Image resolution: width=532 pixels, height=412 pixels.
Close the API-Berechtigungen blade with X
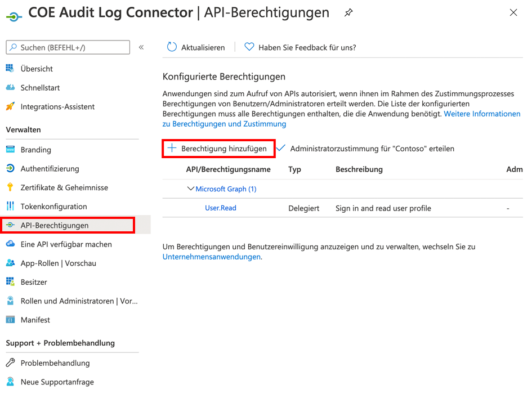(x=513, y=12)
